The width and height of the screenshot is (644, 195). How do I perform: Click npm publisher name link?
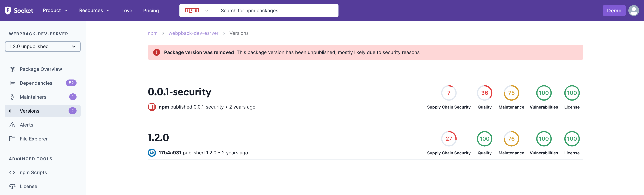(x=164, y=107)
